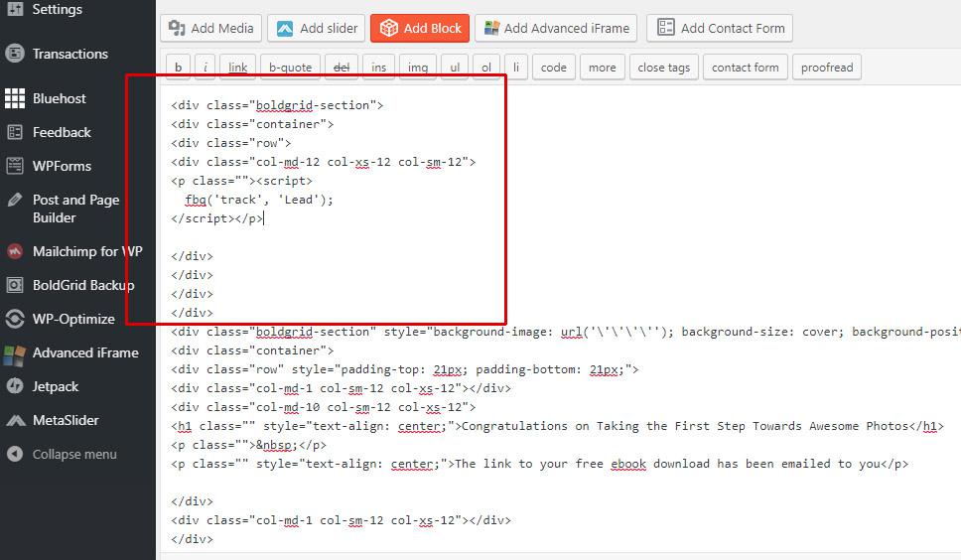The width and height of the screenshot is (961, 560).
Task: Click the Jetpack icon in sidebar
Action: point(15,386)
